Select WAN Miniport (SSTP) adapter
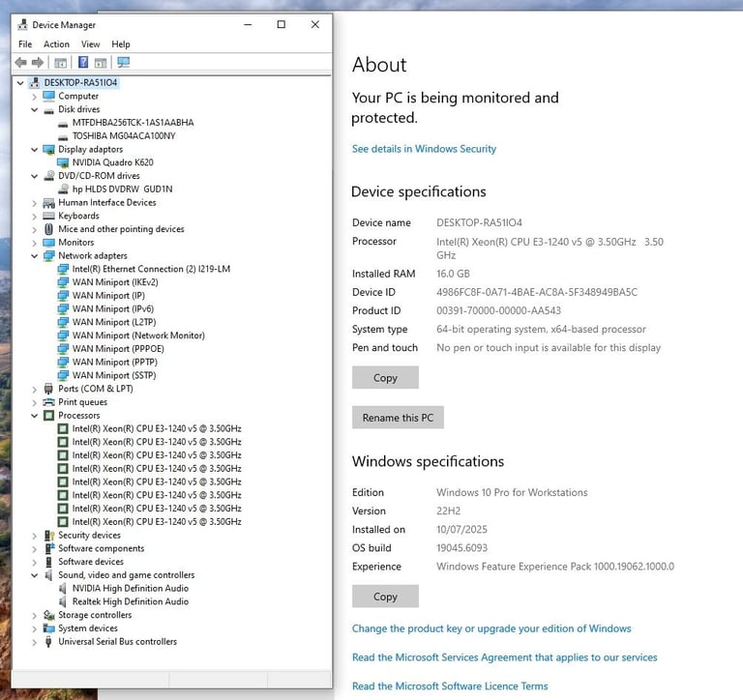The height and width of the screenshot is (700, 743). [x=114, y=375]
